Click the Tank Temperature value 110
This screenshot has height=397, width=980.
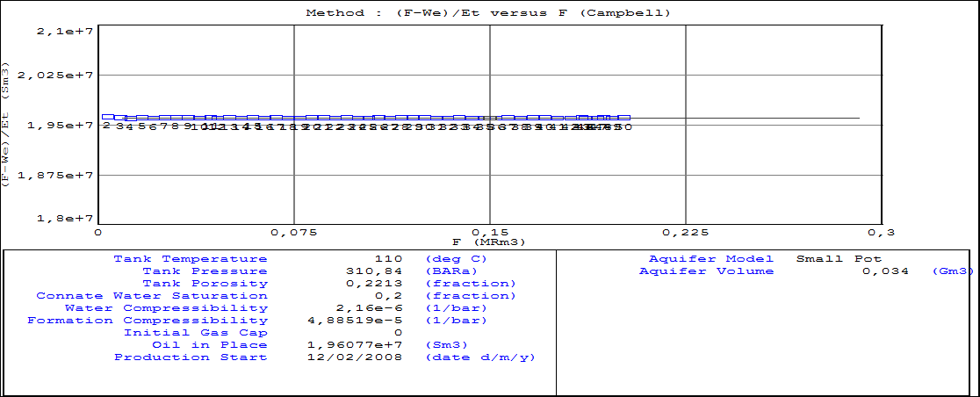(x=389, y=259)
